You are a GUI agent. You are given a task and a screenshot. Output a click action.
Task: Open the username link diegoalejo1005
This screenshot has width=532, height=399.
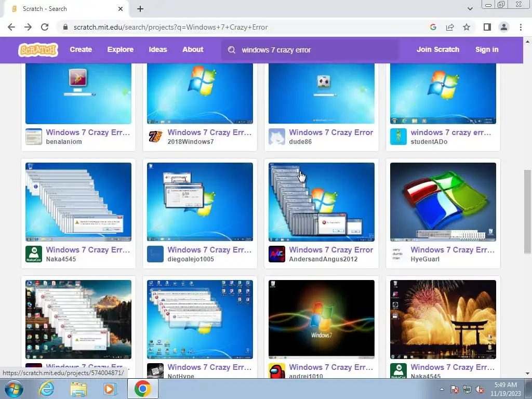click(191, 259)
